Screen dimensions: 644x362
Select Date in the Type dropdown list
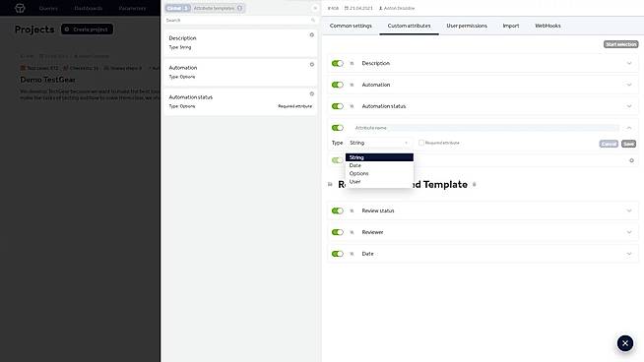379,165
